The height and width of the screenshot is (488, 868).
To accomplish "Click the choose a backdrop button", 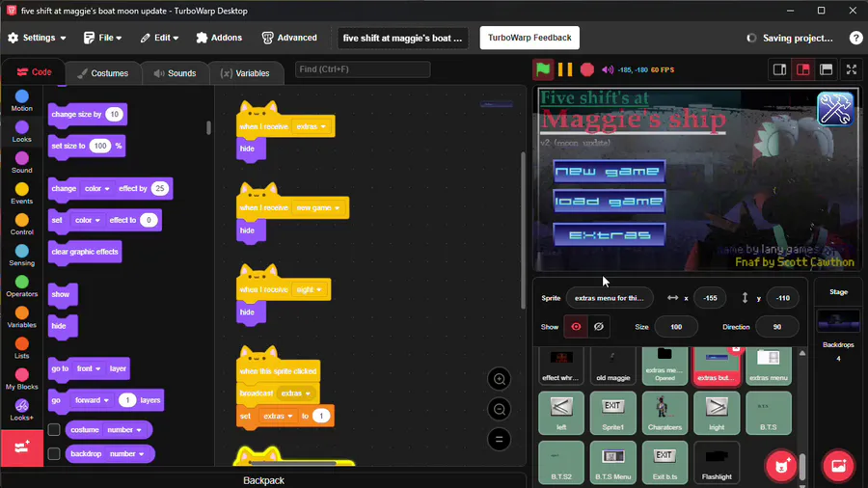I will (x=839, y=466).
